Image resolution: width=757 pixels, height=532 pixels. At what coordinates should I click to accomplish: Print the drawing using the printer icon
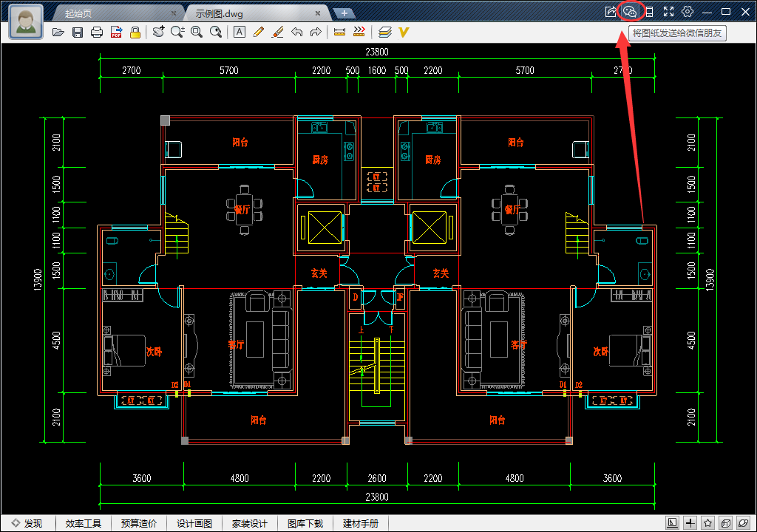click(x=96, y=32)
